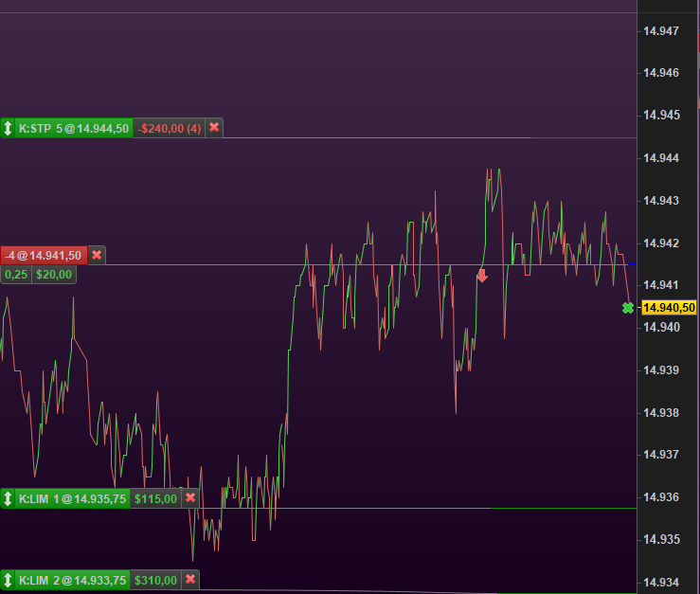The width and height of the screenshot is (700, 594).
Task: Click the 14.946 price axis label
Action: point(661,72)
